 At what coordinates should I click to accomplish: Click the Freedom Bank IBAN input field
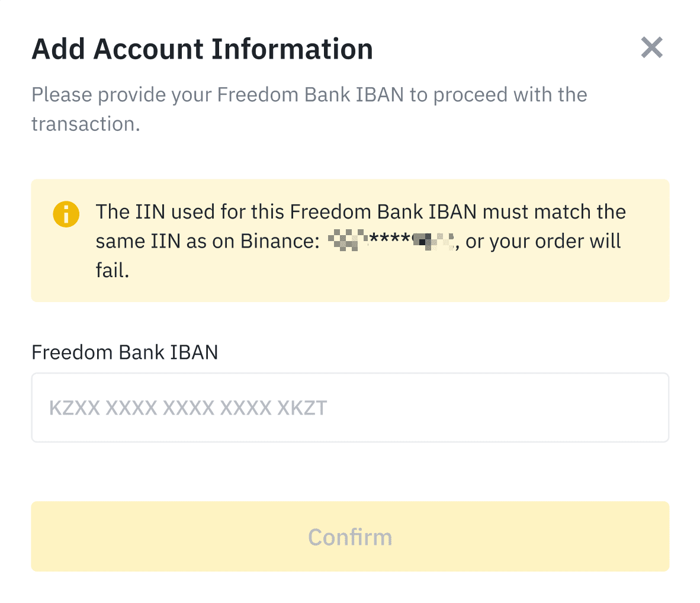pos(349,408)
